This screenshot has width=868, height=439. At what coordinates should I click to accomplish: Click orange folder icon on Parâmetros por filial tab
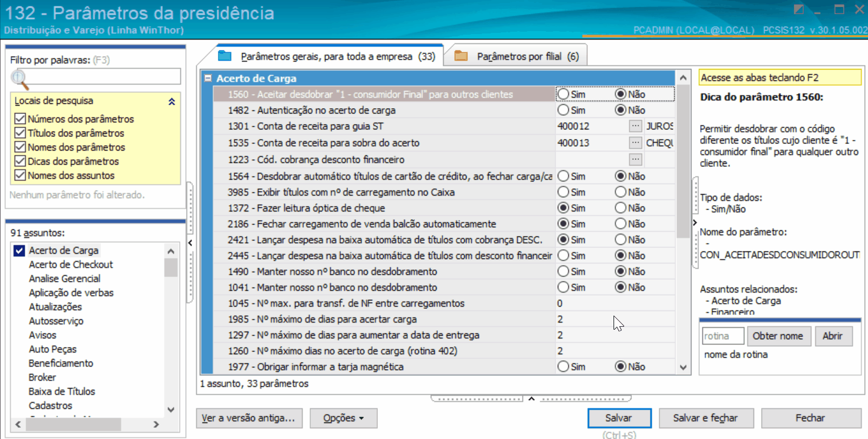461,56
